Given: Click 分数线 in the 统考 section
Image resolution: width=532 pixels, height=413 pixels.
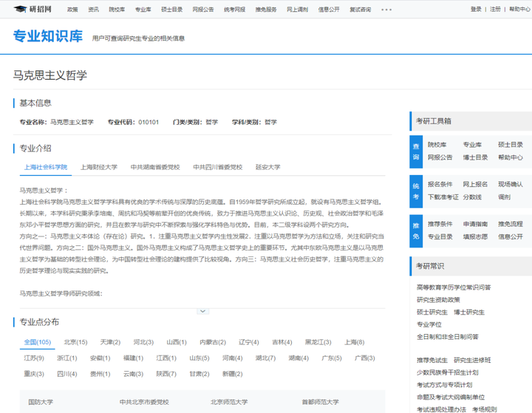Looking at the screenshot, I should pos(472,197).
